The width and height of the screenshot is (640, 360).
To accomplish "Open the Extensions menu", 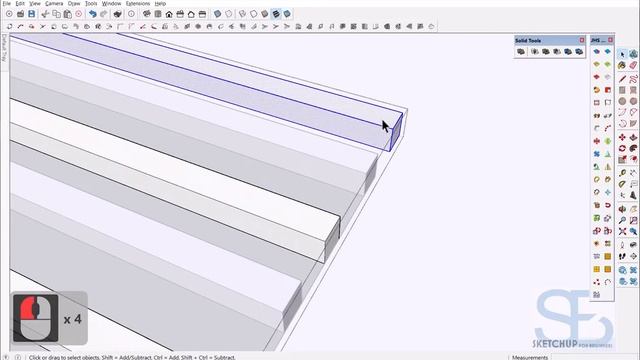I will pyautogui.click(x=138, y=3).
